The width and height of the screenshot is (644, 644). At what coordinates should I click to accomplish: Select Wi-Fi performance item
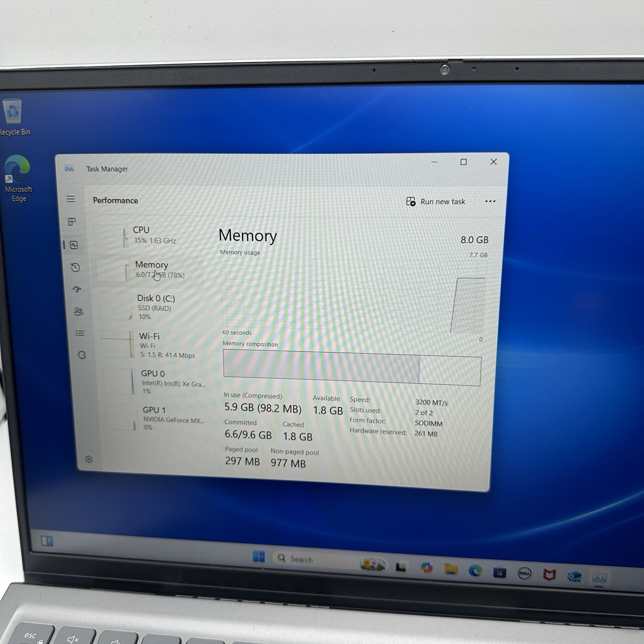[157, 345]
